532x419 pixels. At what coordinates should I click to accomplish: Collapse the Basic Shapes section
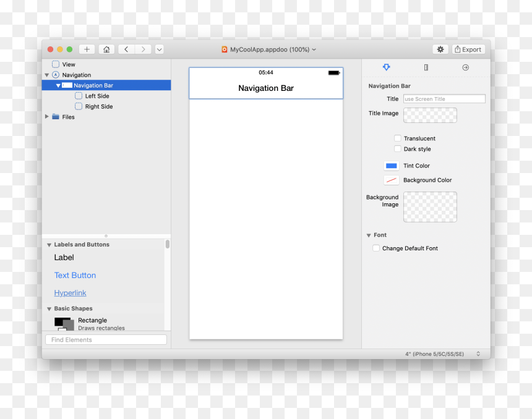[x=49, y=309]
